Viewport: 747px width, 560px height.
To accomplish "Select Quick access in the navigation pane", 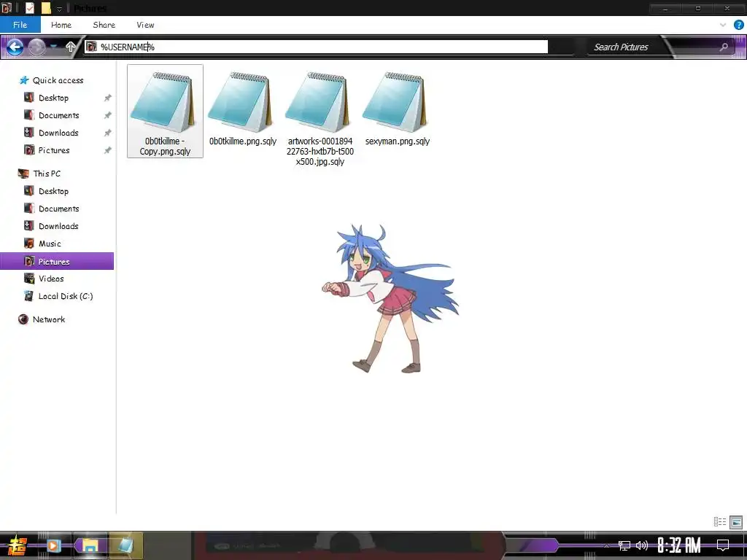I will [x=52, y=80].
